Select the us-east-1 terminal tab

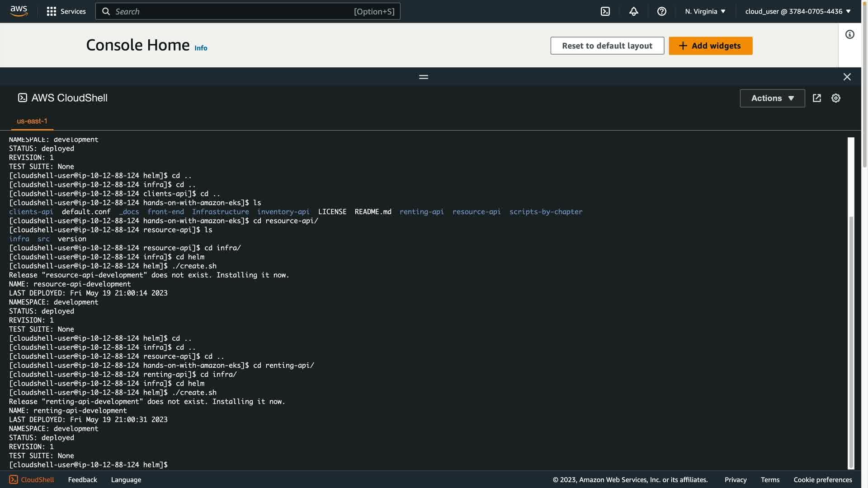coord(32,121)
